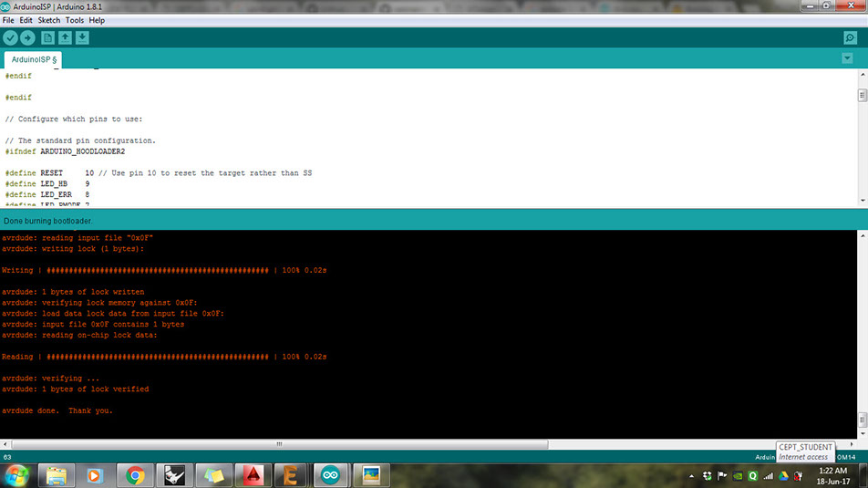Click the green Q tray icon
Viewport: 868px width, 488px height.
tap(753, 476)
